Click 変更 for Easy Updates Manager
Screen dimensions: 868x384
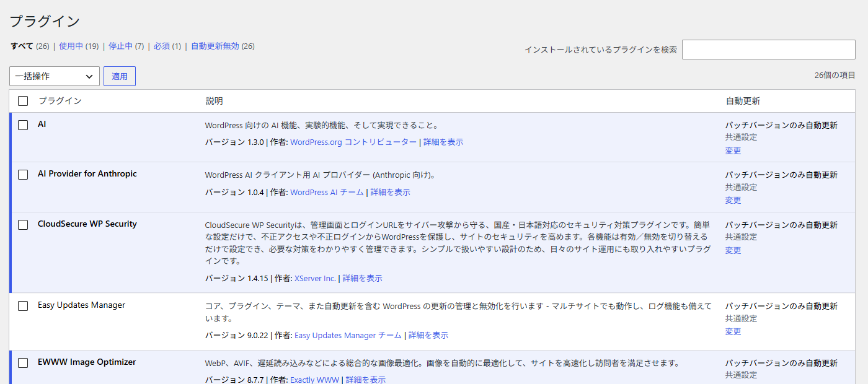(x=733, y=331)
